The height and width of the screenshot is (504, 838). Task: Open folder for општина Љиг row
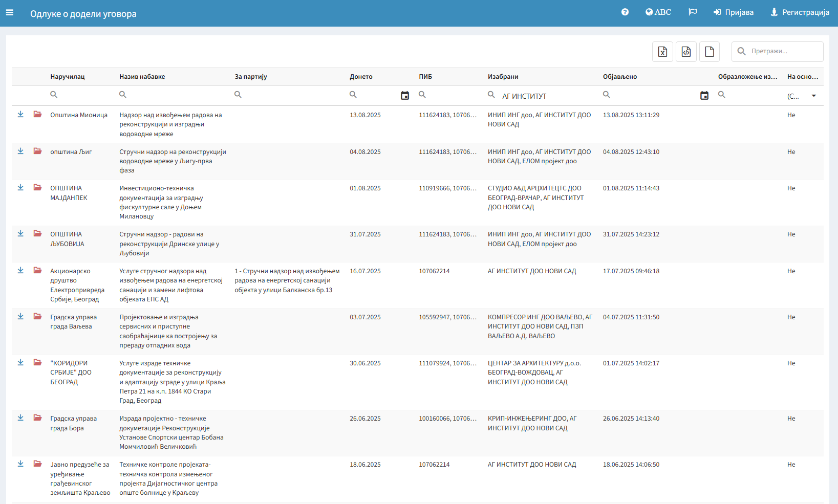pos(38,151)
